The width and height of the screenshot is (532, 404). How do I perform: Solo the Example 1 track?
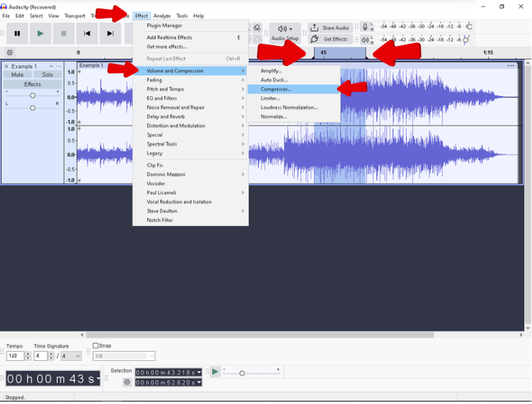[x=47, y=75]
